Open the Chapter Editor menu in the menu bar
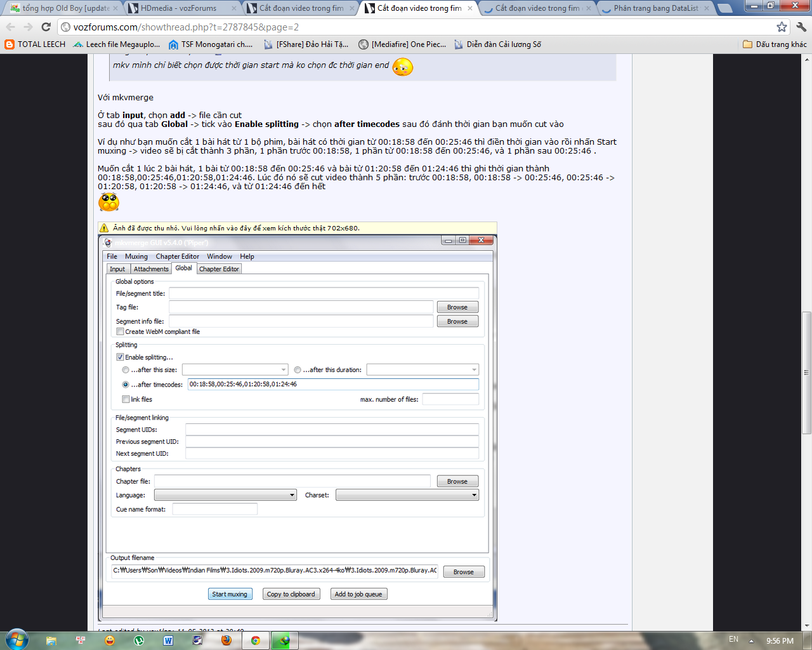This screenshot has width=812, height=650. pos(178,256)
